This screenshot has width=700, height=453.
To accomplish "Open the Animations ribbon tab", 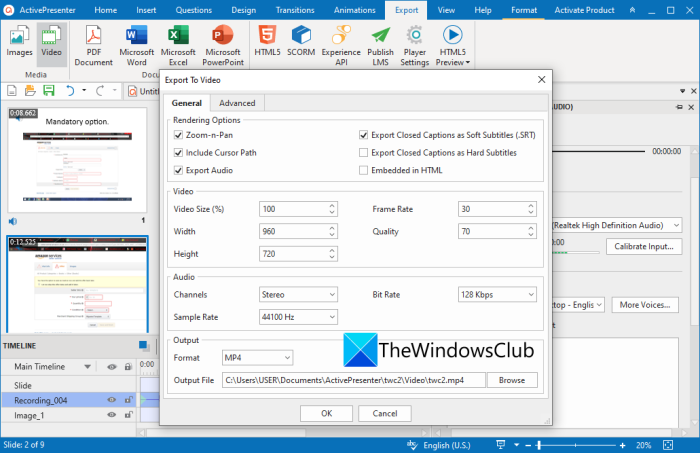I will [x=354, y=10].
